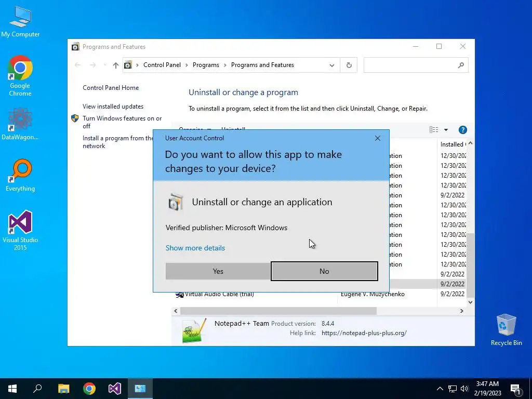The width and height of the screenshot is (532, 399).
Task: Open the Recycle Bin
Action: point(506,330)
